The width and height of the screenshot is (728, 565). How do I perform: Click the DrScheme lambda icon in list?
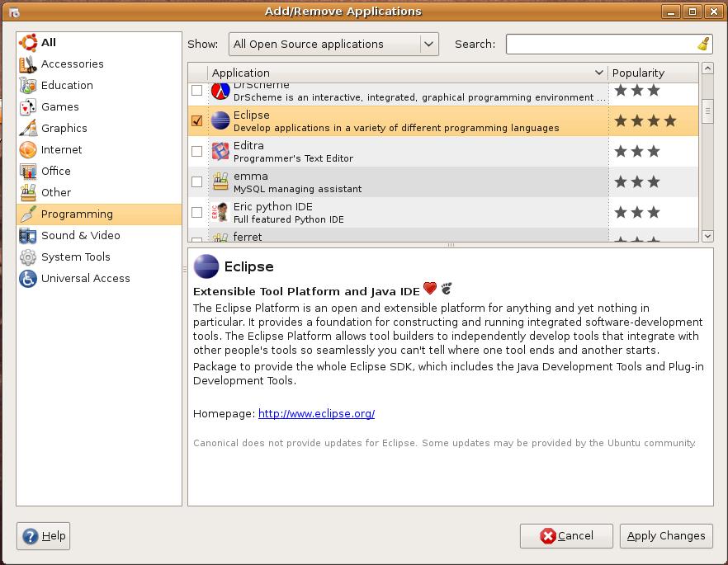coord(220,91)
